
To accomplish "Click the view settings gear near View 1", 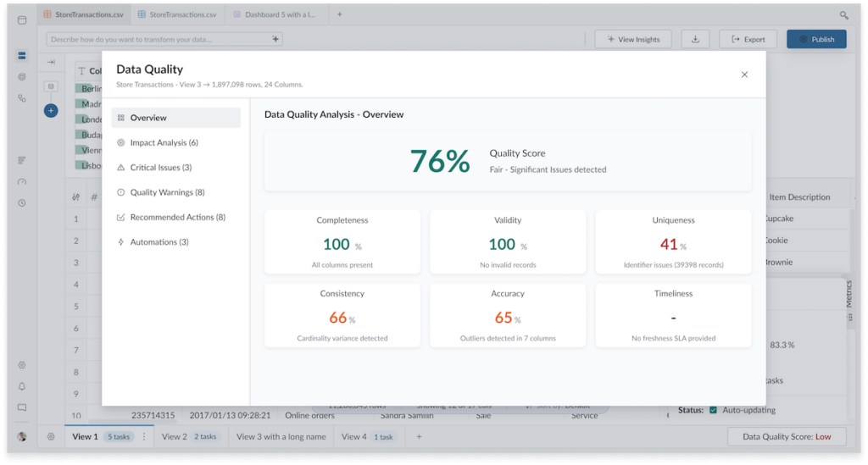I will [51, 437].
